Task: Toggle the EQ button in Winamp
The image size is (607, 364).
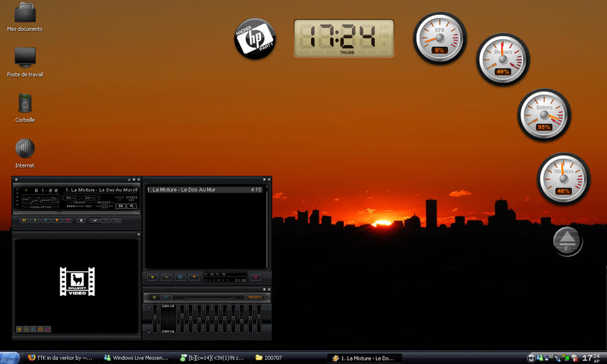Action: point(120,206)
